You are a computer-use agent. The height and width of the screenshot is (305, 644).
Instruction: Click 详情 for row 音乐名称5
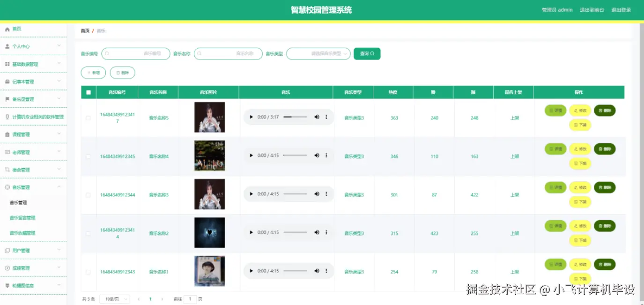pos(555,111)
